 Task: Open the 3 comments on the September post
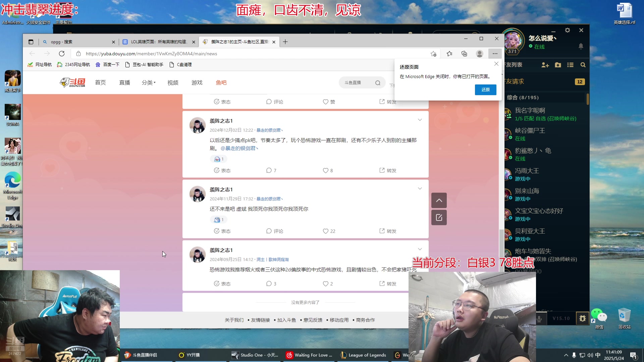tap(271, 284)
